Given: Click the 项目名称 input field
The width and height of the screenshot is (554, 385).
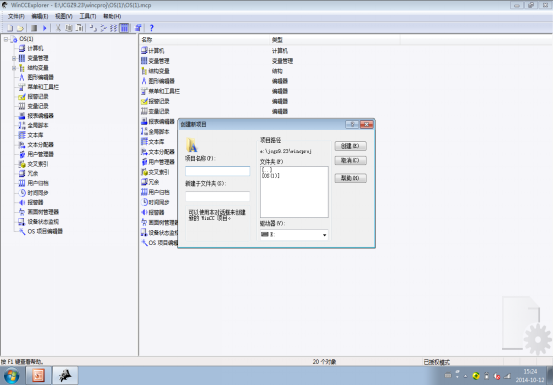Looking at the screenshot, I should (218, 171).
